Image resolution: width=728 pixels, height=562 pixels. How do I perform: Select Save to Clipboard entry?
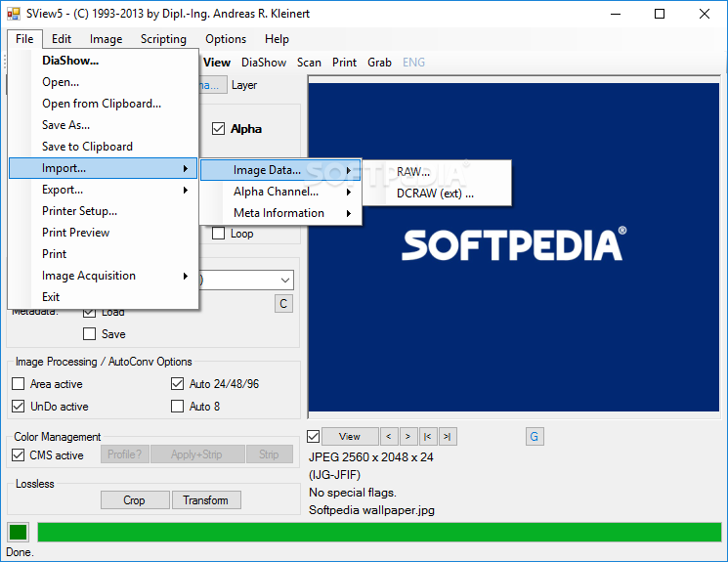(103, 147)
